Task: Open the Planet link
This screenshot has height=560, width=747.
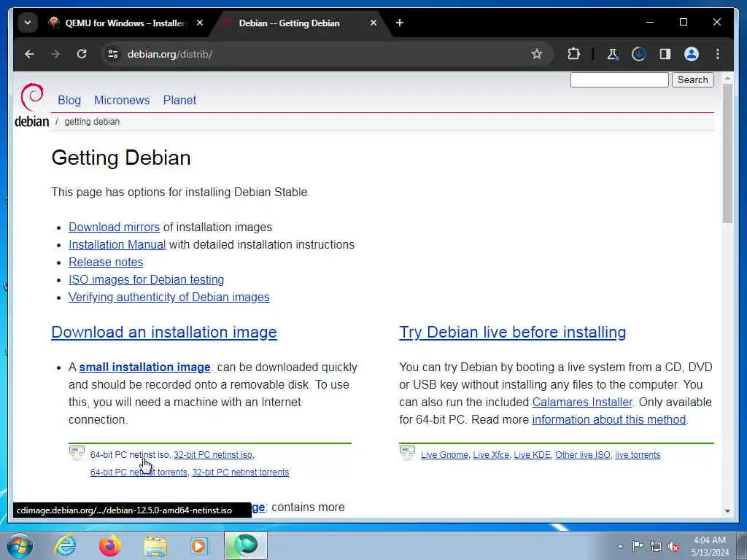Action: pyautogui.click(x=179, y=100)
